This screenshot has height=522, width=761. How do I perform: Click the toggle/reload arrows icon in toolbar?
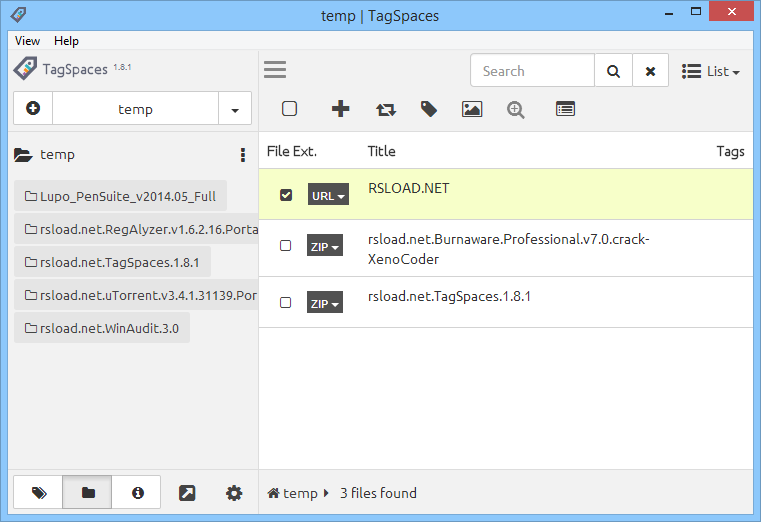tap(386, 109)
